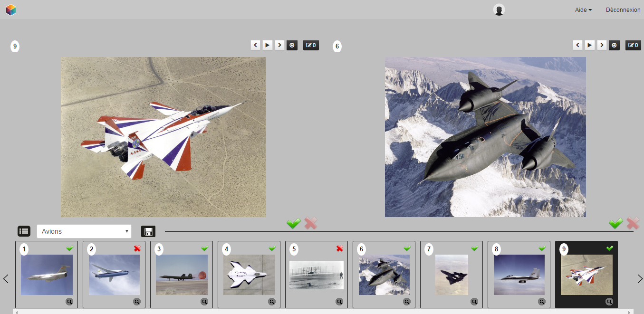Image resolution: width=644 pixels, height=314 pixels.
Task: Open the annotations counter above the left image
Action: tap(311, 45)
